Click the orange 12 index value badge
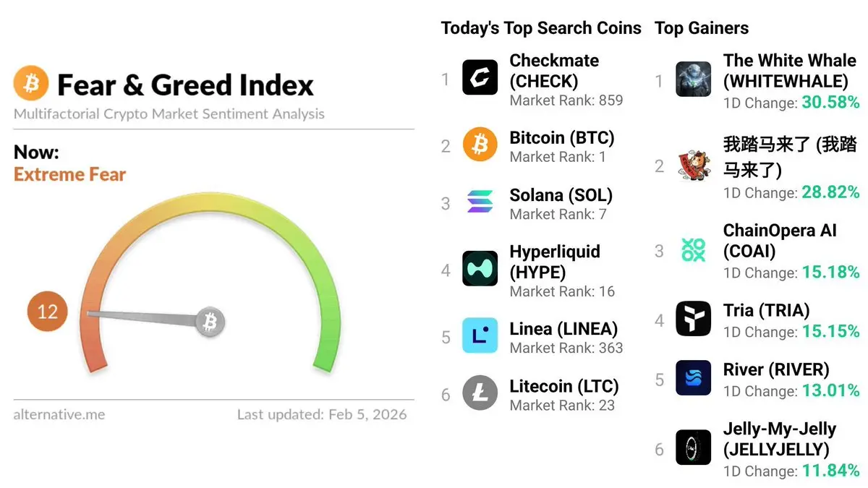868x488 pixels. (x=48, y=312)
